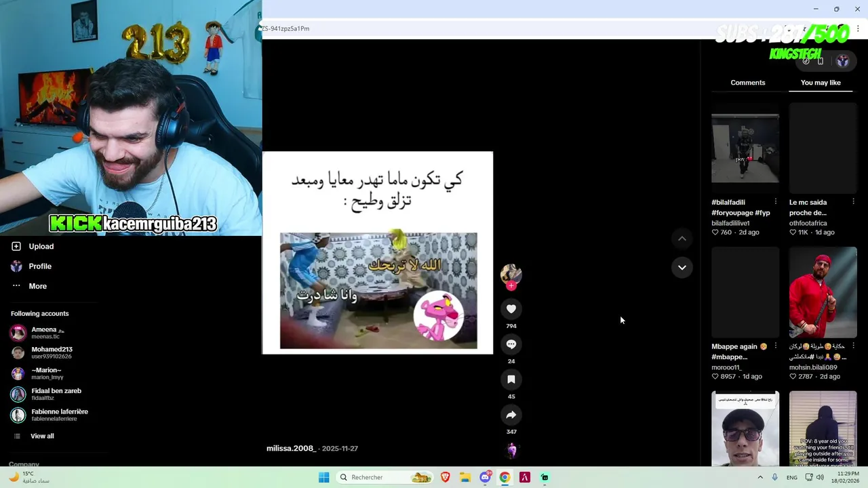Open the Company footer section
Viewport: 868px width, 488px height.
pyautogui.click(x=24, y=464)
